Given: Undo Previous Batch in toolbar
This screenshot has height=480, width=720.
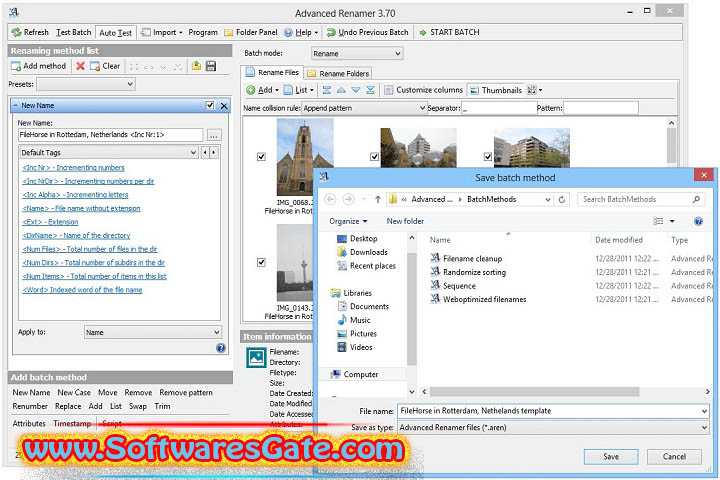Looking at the screenshot, I should pyautogui.click(x=367, y=32).
